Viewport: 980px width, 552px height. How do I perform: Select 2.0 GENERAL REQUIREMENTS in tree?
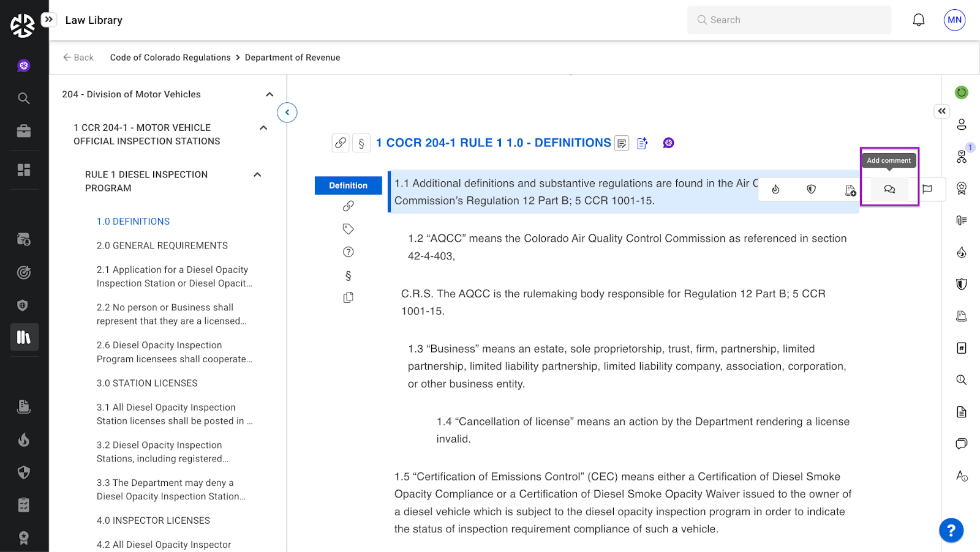[x=162, y=245]
